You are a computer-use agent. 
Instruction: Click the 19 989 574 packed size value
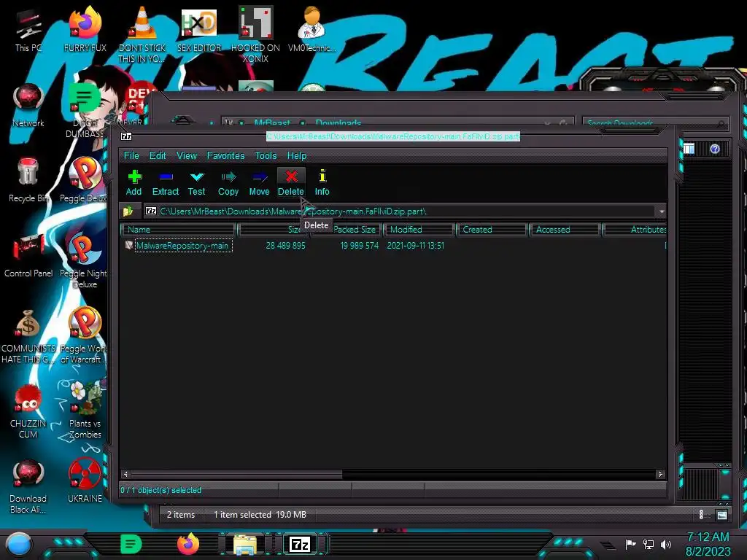359,246
